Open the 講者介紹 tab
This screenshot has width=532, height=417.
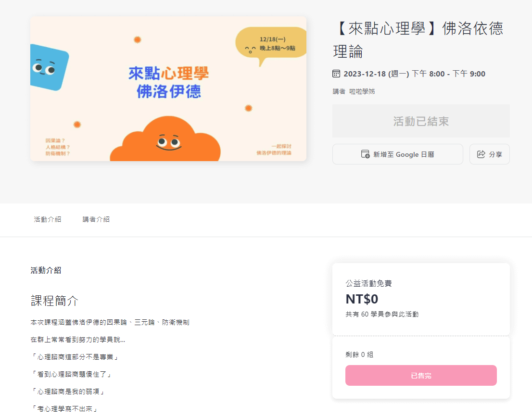96,219
